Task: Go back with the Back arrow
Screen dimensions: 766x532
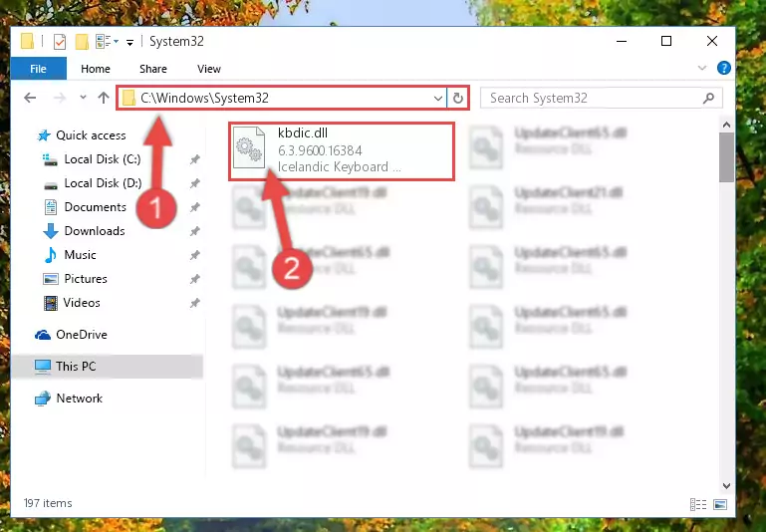Action: [30, 98]
